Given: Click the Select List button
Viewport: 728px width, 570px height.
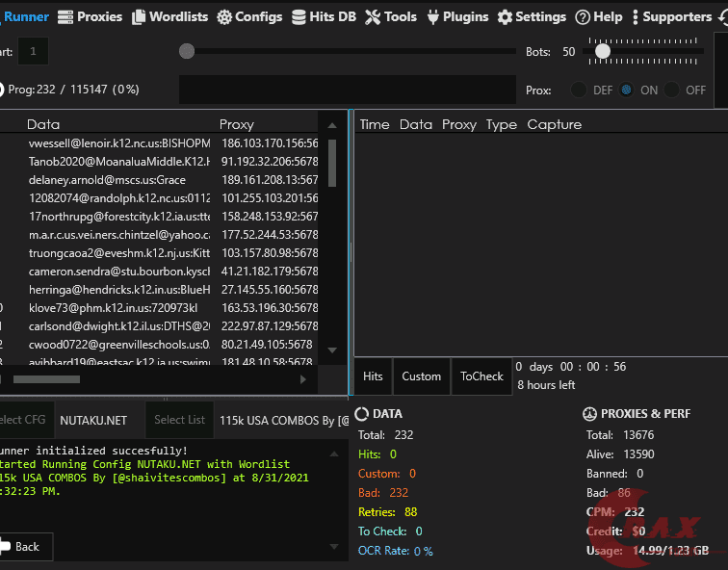Looking at the screenshot, I should click(x=179, y=420).
